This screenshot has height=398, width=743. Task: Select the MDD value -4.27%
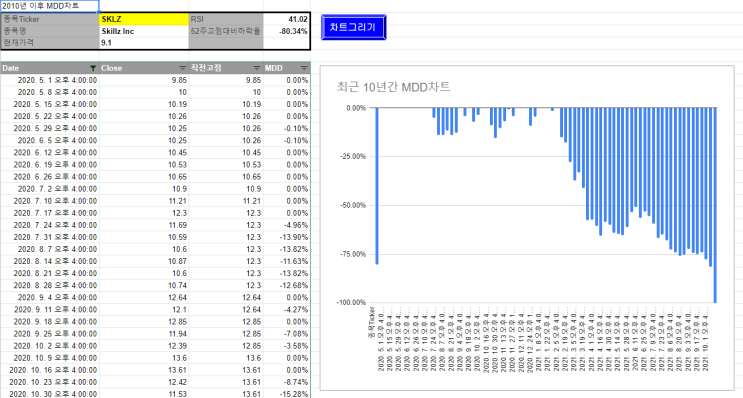pos(287,309)
